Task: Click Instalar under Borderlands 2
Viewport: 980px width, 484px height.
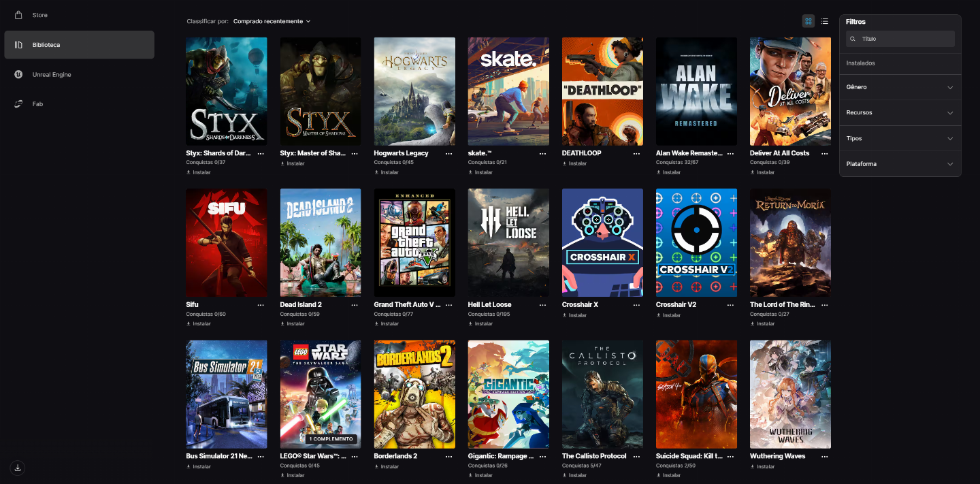Action: coord(387,466)
